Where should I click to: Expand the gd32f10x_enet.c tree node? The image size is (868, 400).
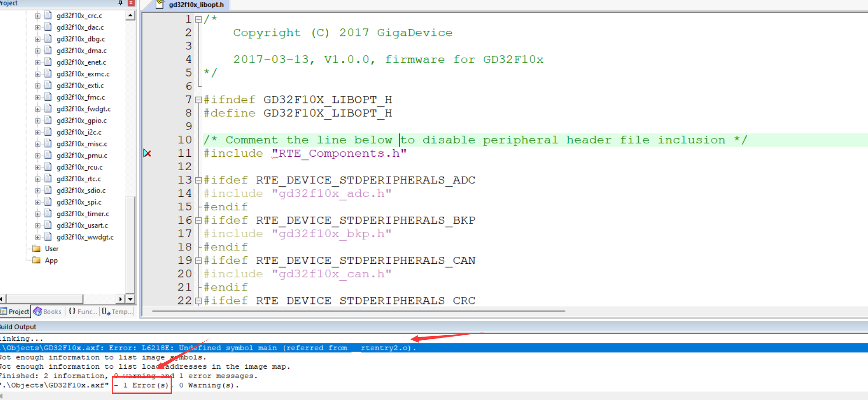(38, 62)
